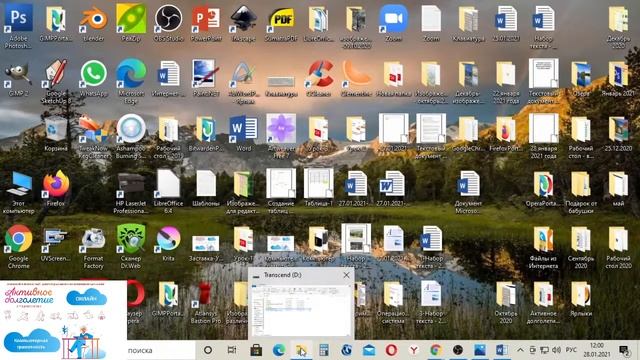
Task: Select the HP LaserJet Professional icon
Action: (131, 192)
